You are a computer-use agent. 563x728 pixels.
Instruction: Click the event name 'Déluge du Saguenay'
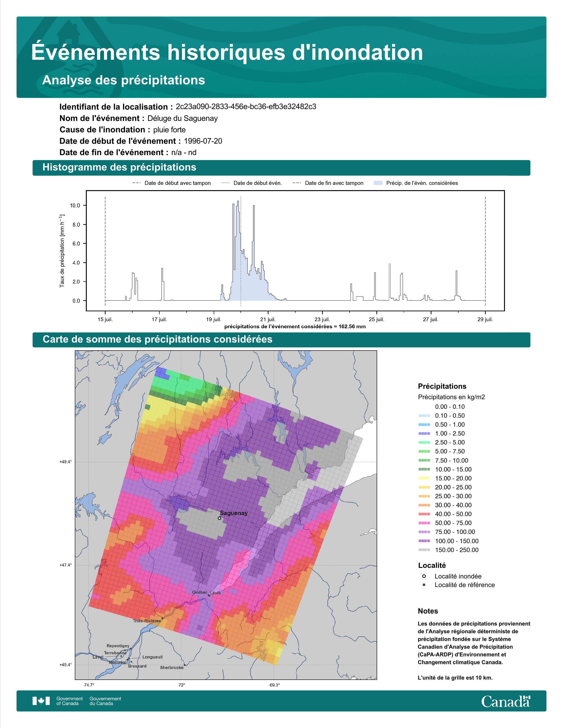coord(182,118)
